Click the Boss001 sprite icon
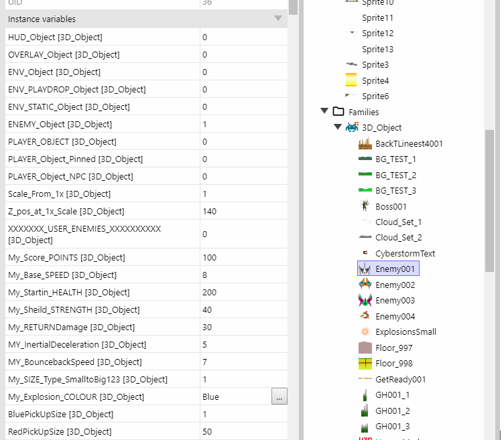Viewport: 504px width, 440px height. click(365, 206)
